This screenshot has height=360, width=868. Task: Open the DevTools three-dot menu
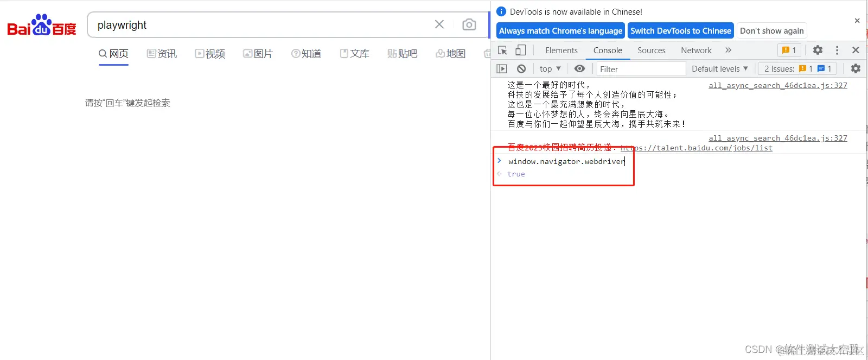pyautogui.click(x=837, y=50)
